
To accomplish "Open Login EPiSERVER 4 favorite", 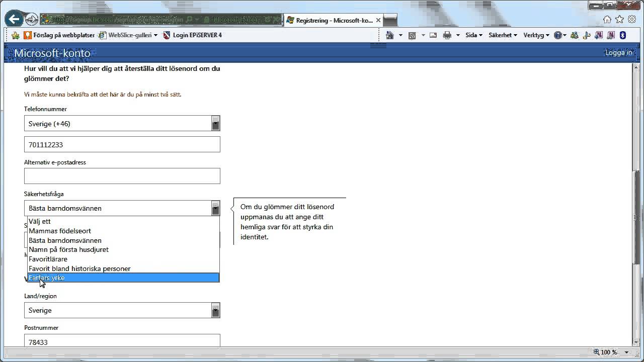I will [x=192, y=35].
